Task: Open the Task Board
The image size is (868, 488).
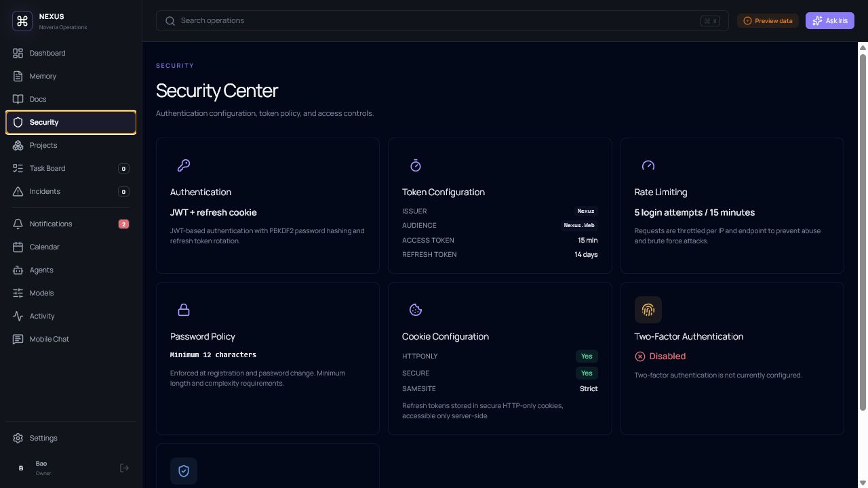Action: point(71,168)
